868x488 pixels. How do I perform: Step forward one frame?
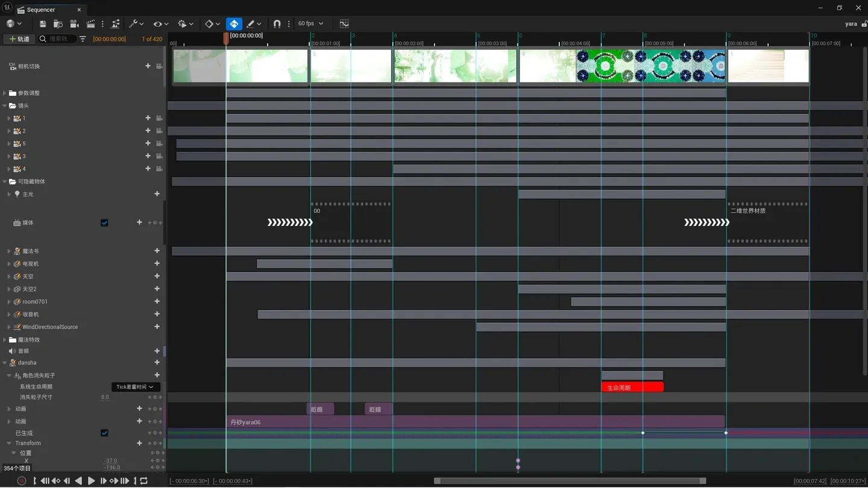click(103, 481)
